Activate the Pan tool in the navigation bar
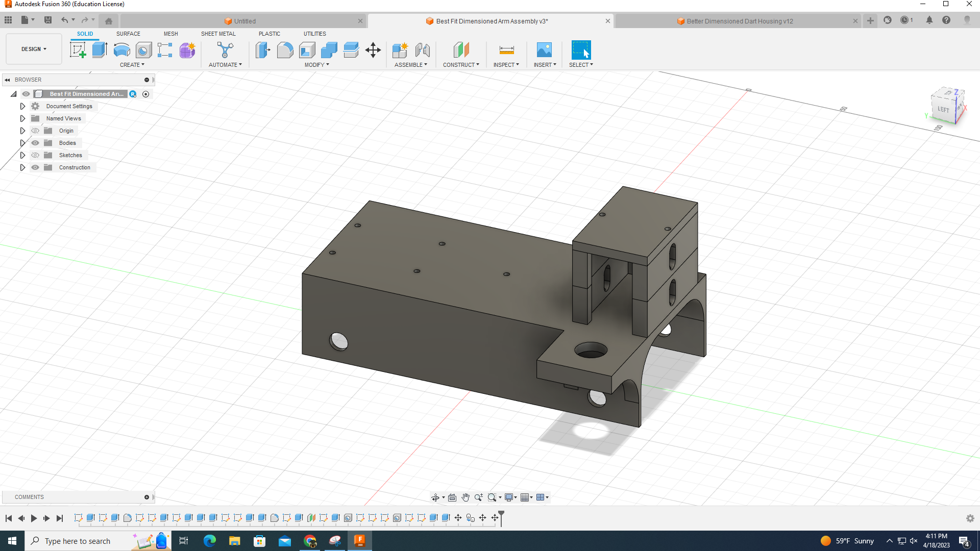The height and width of the screenshot is (551, 980). coord(465,497)
